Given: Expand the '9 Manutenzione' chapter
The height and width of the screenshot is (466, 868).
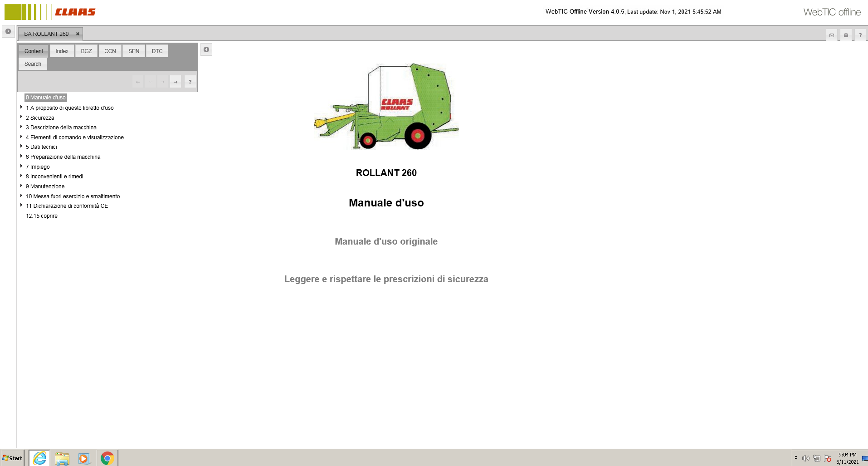Looking at the screenshot, I should (21, 186).
